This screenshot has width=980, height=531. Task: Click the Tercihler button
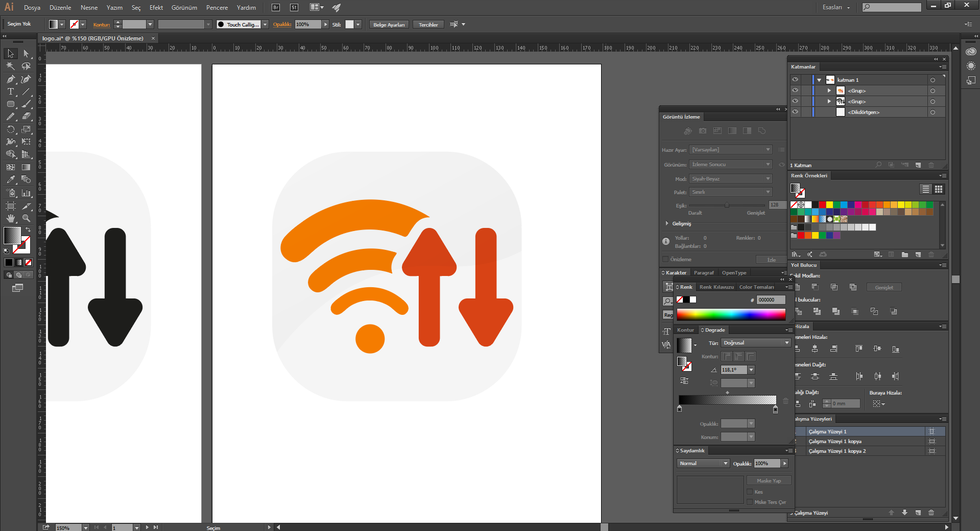[x=428, y=25]
